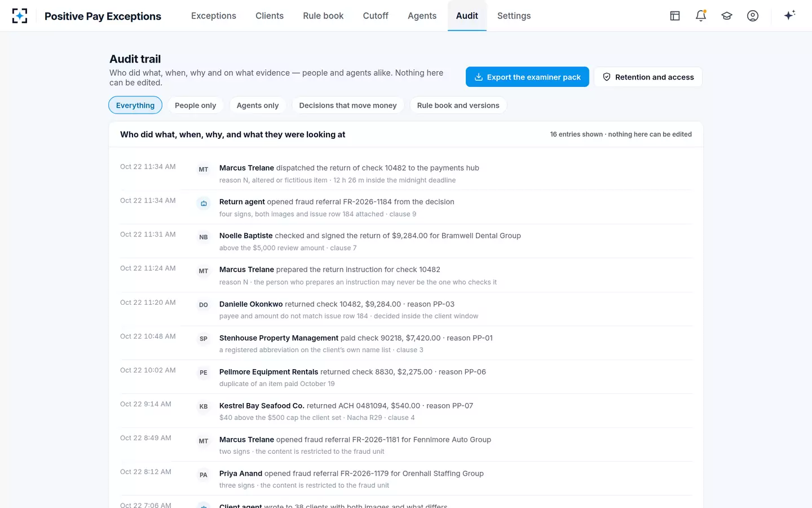Open the notifications bell
812x508 pixels.
click(701, 16)
